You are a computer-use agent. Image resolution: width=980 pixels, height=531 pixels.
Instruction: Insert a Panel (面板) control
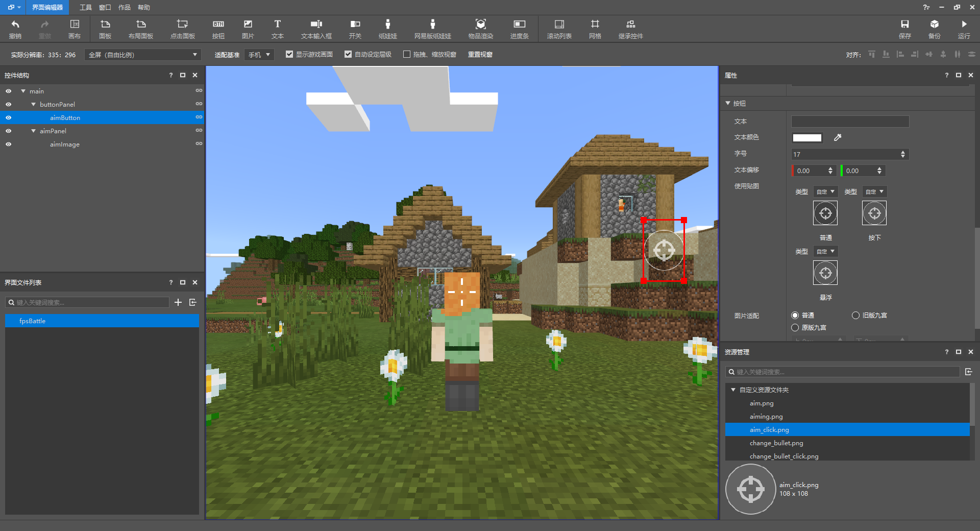(x=105, y=29)
